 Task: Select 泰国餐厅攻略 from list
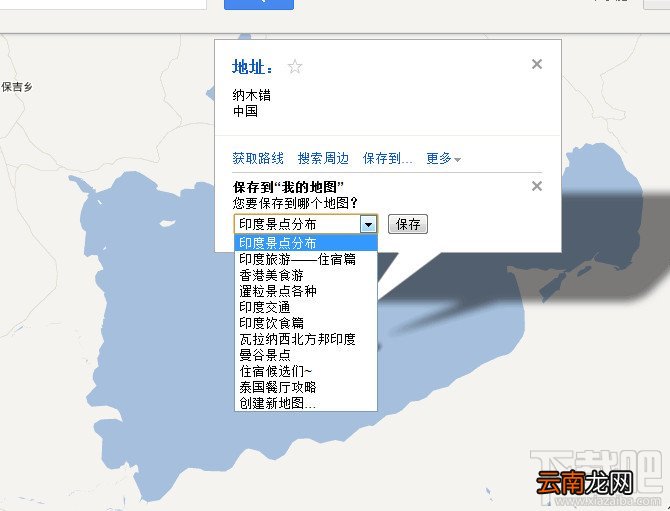coord(306,387)
